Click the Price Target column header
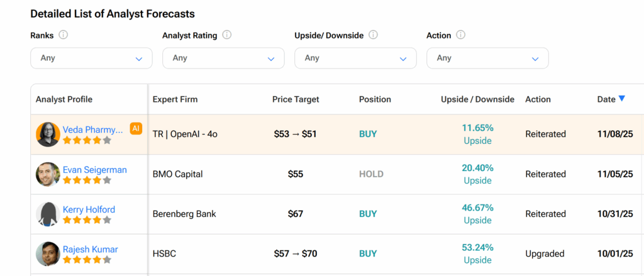The height and width of the screenshot is (276, 644). coord(296,99)
